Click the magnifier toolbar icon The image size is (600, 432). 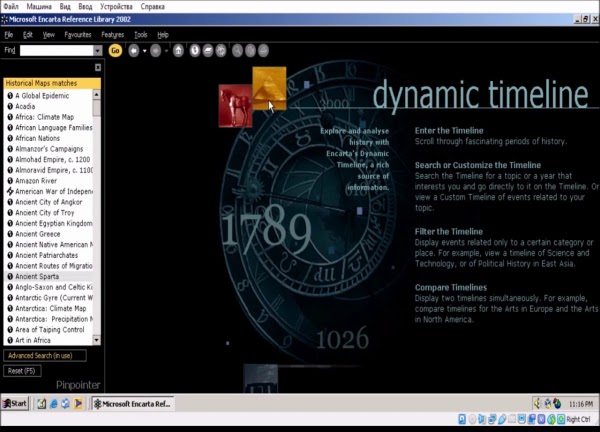(x=237, y=51)
